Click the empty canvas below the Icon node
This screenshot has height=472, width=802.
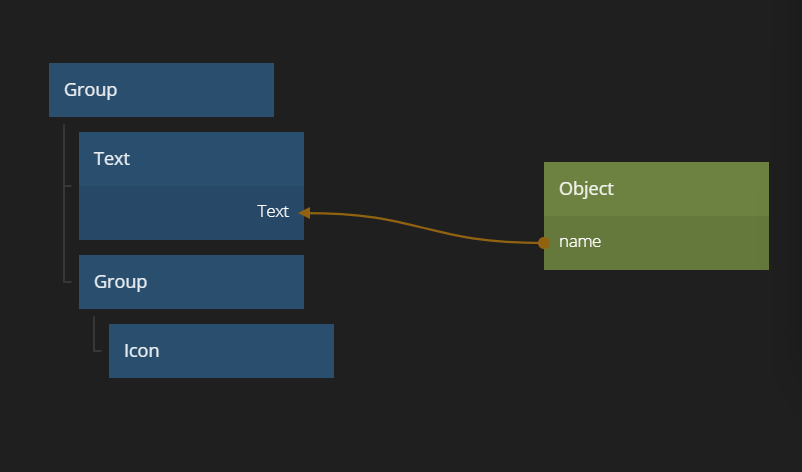[x=220, y=425]
